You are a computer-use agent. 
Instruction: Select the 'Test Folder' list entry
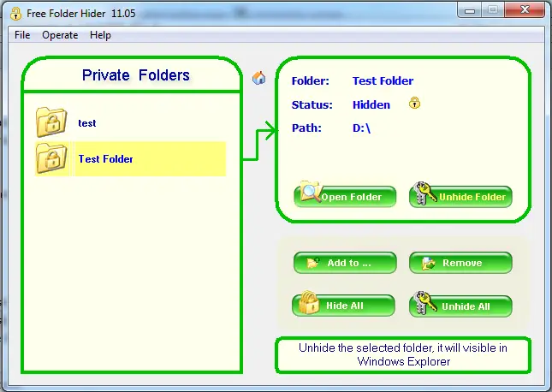click(130, 159)
